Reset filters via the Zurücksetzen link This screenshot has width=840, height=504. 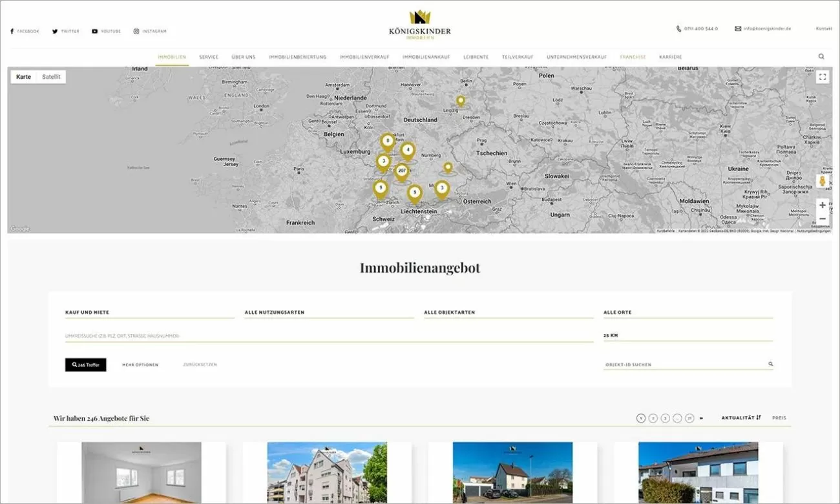point(198,364)
